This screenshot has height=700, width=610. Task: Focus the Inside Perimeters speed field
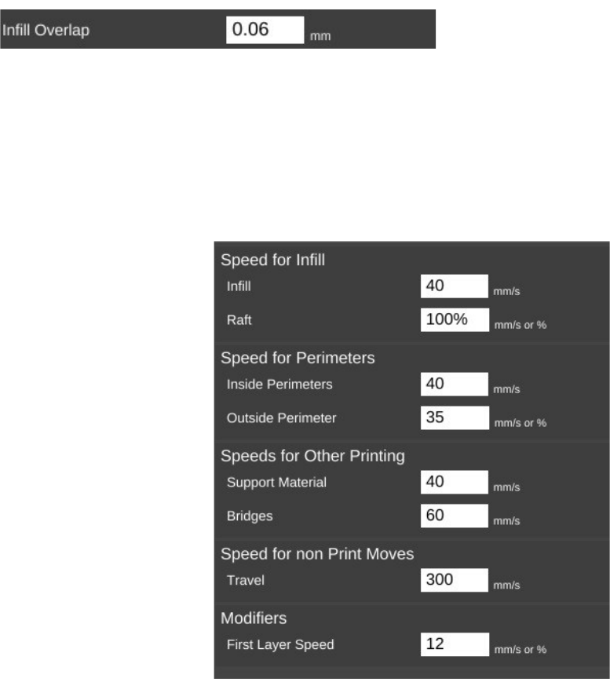(x=455, y=385)
